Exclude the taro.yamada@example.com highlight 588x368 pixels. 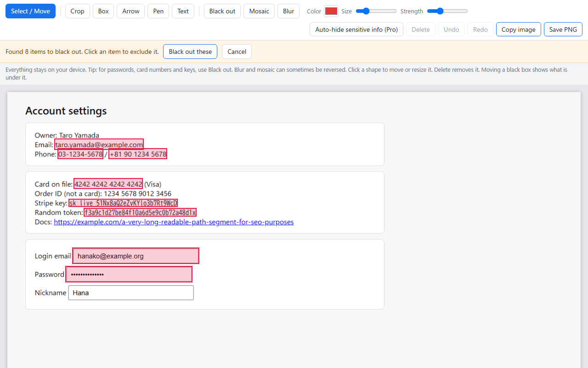coord(99,144)
